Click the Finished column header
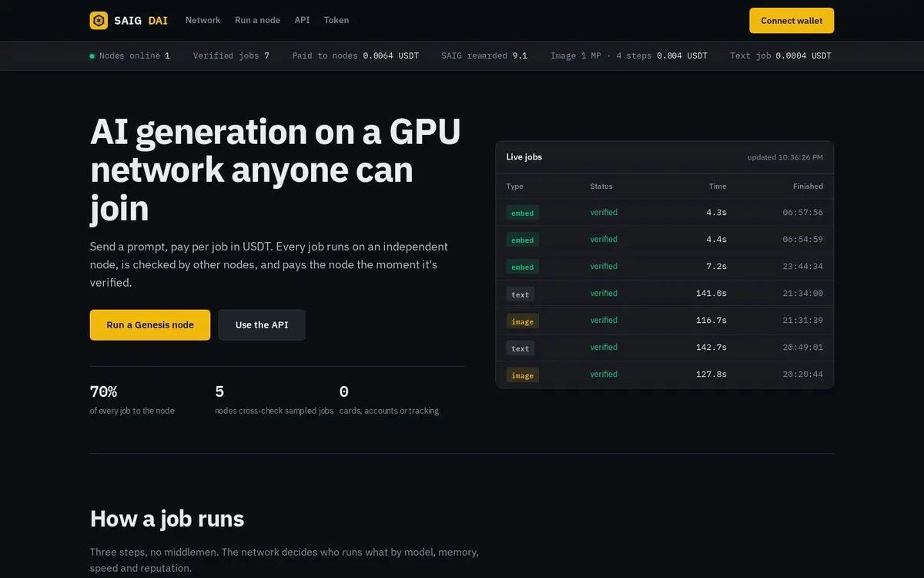This screenshot has height=578, width=924. [x=808, y=187]
